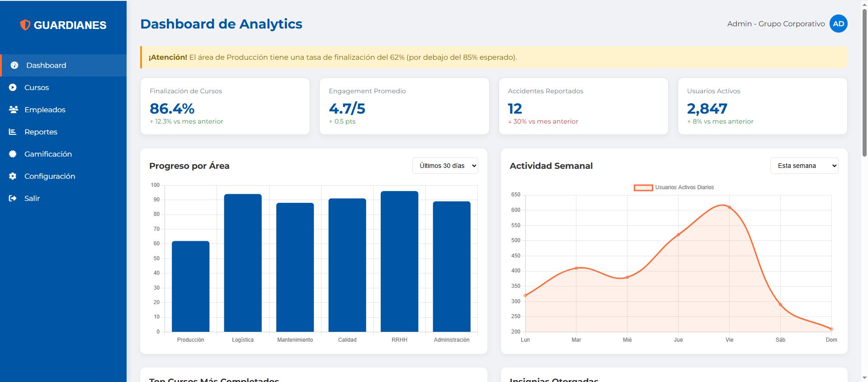Screen dimensions: 868x382
Task: Click the Guardianes shield logo icon
Action: pyautogui.click(x=25, y=25)
